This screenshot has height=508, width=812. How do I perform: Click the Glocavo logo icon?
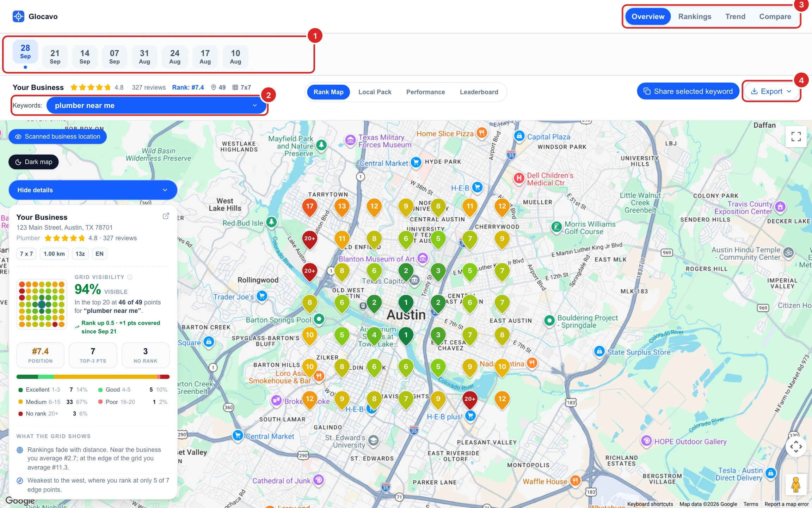[x=18, y=16]
